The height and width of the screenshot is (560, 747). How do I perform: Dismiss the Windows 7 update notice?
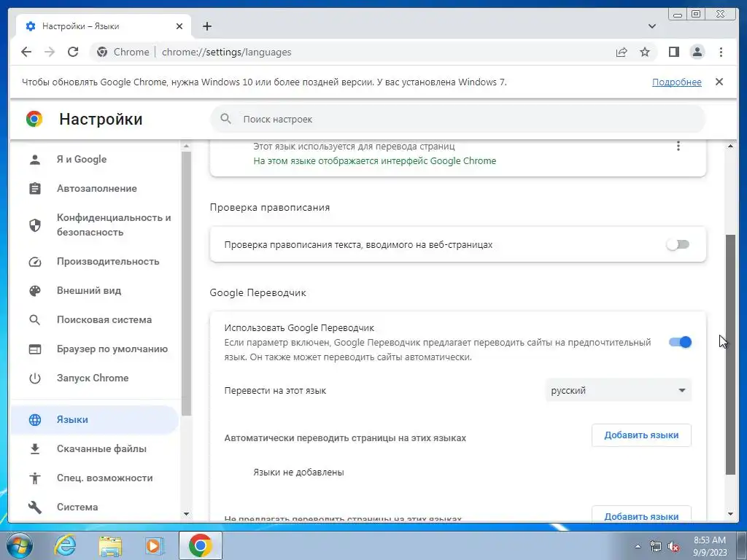click(x=719, y=82)
